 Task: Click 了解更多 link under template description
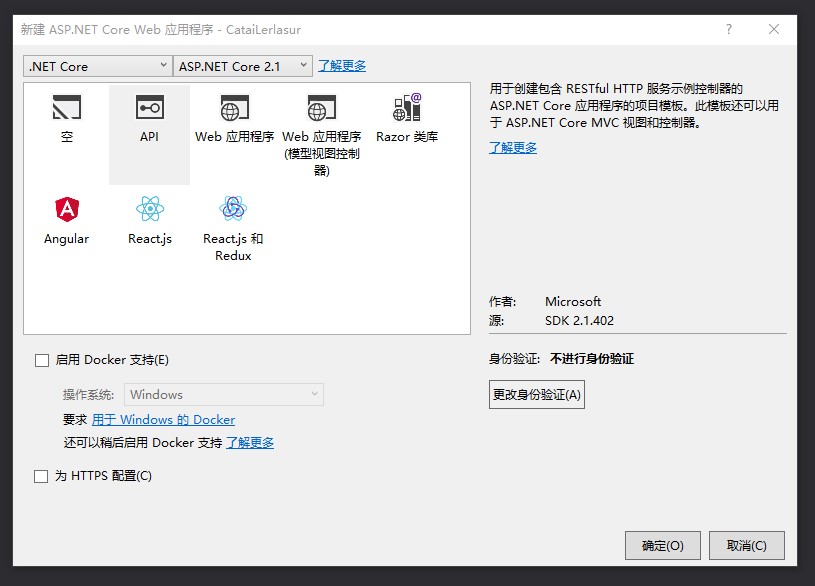pyautogui.click(x=513, y=148)
